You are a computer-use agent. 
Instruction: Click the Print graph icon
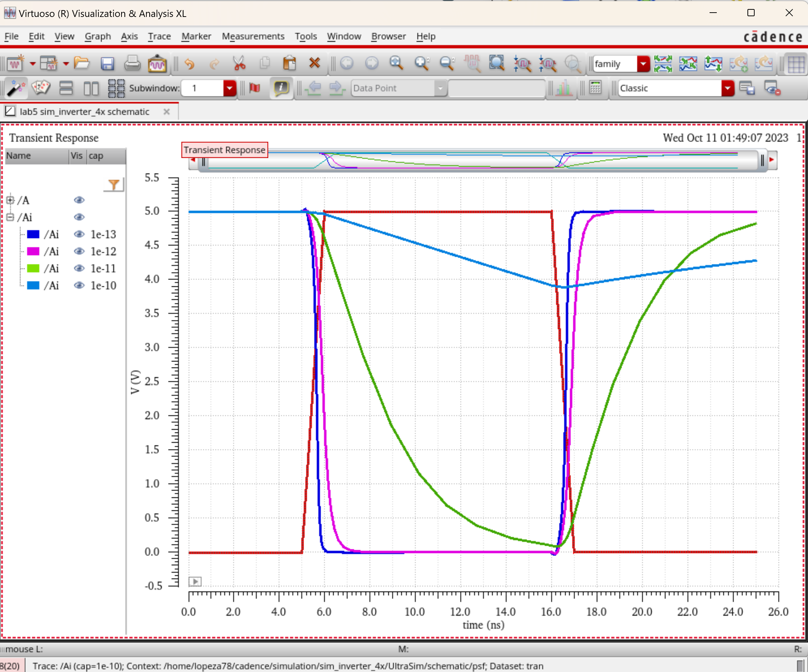pyautogui.click(x=132, y=63)
